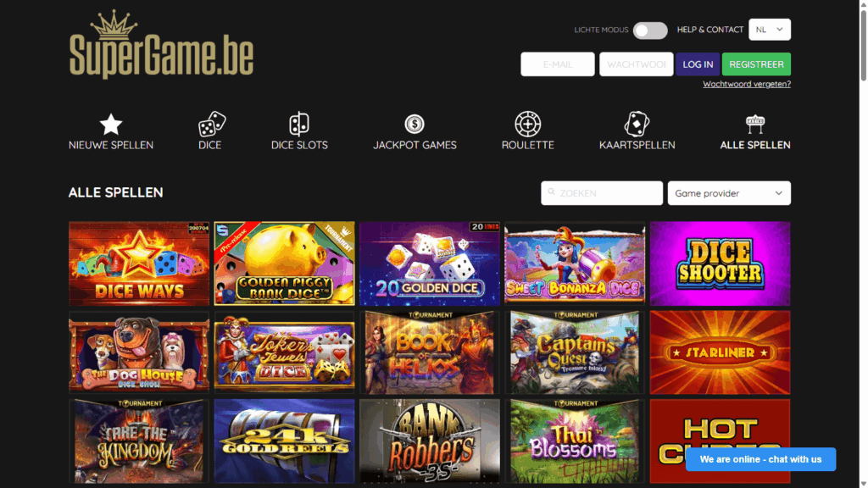Image resolution: width=868 pixels, height=488 pixels.
Task: Click the Alle Spellen tab label
Action: pos(755,145)
